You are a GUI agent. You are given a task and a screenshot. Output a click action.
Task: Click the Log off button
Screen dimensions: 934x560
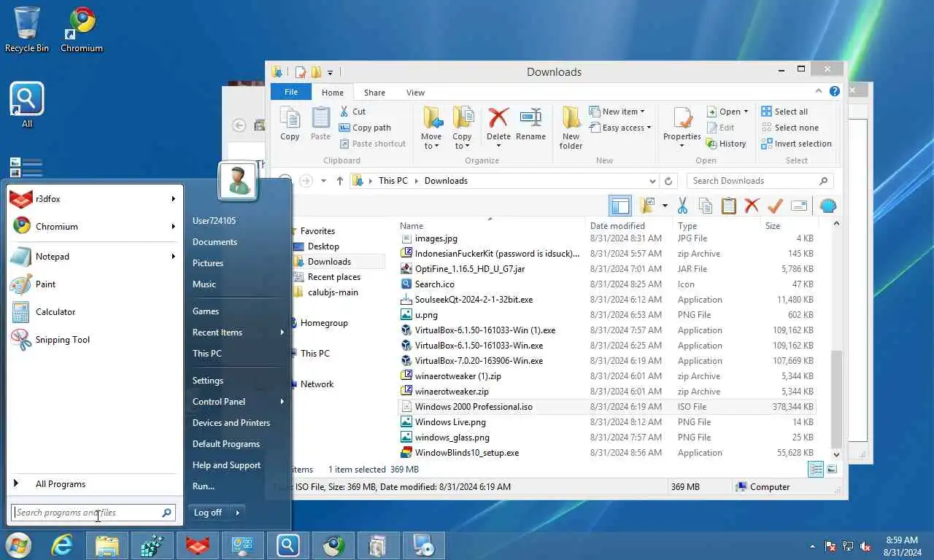[208, 513]
